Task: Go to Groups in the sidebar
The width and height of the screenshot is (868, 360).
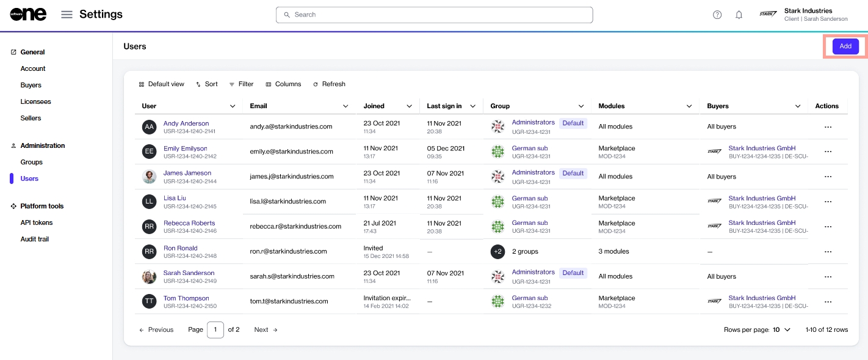Action: [x=31, y=162]
